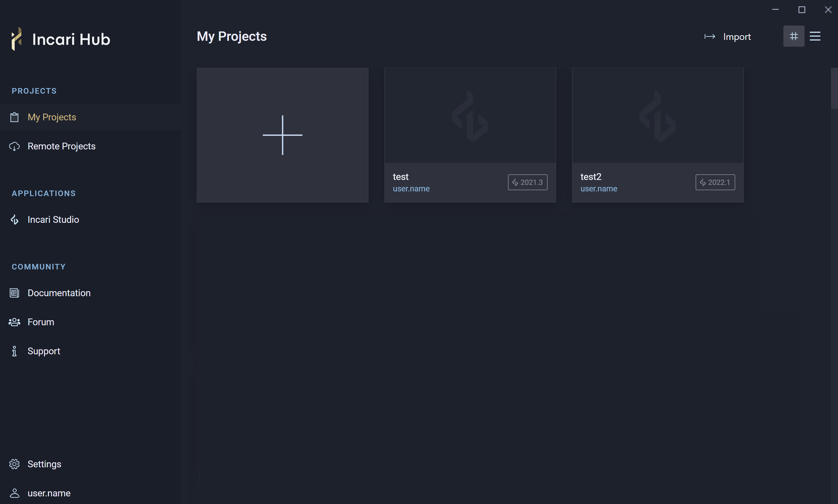Click the Incari Hub logo icon
The height and width of the screenshot is (504, 838).
click(17, 39)
